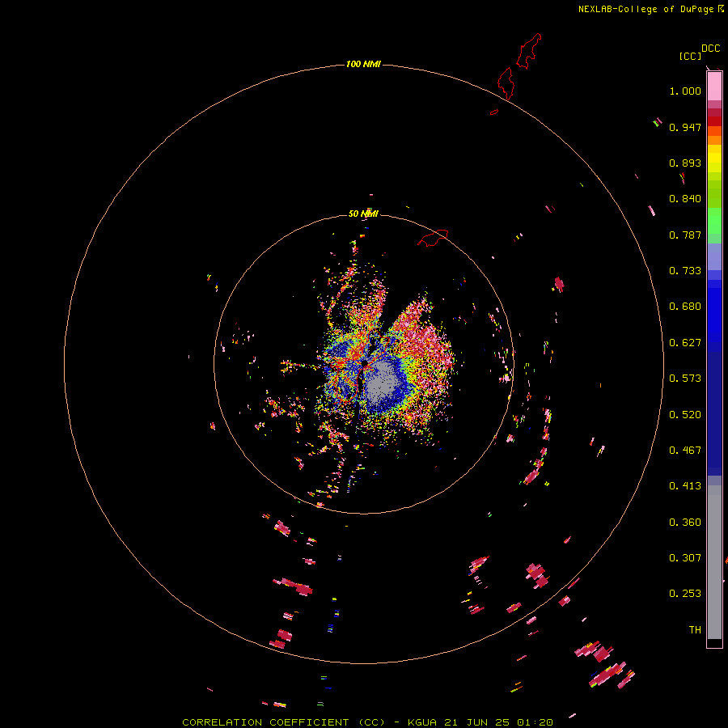Click the KGUA station identifier in caption
This screenshot has height=728, width=728.
(x=422, y=722)
